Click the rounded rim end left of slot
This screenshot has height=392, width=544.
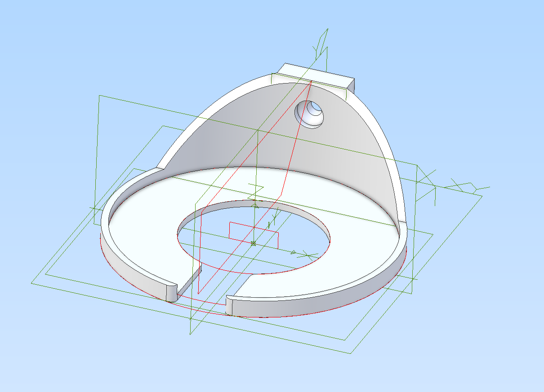pyautogui.click(x=172, y=292)
